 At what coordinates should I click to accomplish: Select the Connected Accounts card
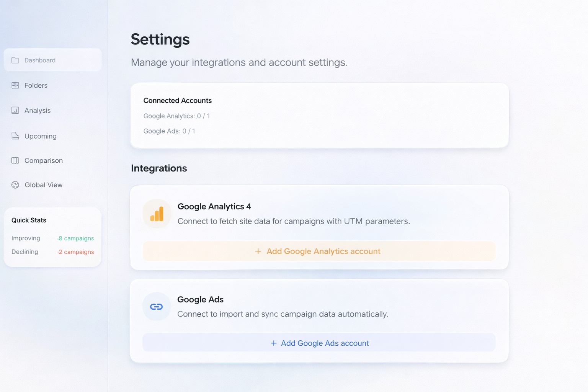[319, 115]
